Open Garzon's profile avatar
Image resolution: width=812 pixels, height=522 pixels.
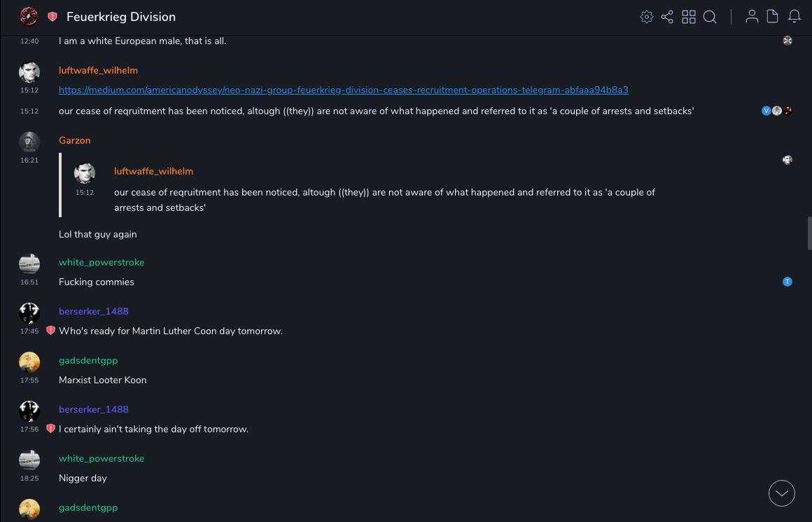click(x=29, y=142)
